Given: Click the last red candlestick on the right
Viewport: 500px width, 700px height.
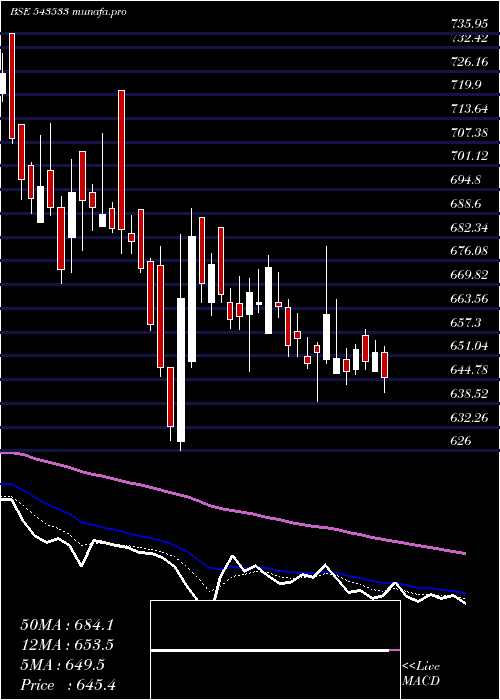Looking at the screenshot, I should [384, 365].
